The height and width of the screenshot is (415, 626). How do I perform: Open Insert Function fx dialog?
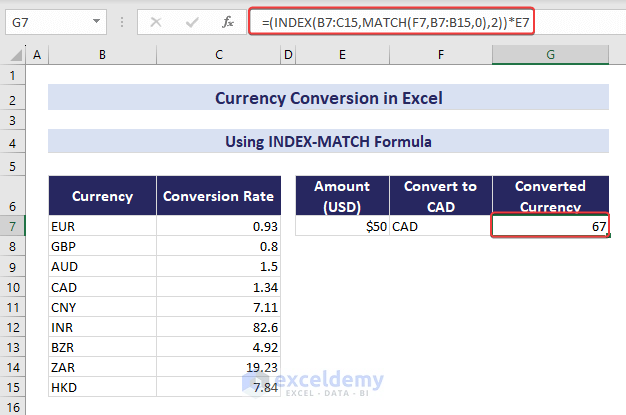(x=227, y=20)
